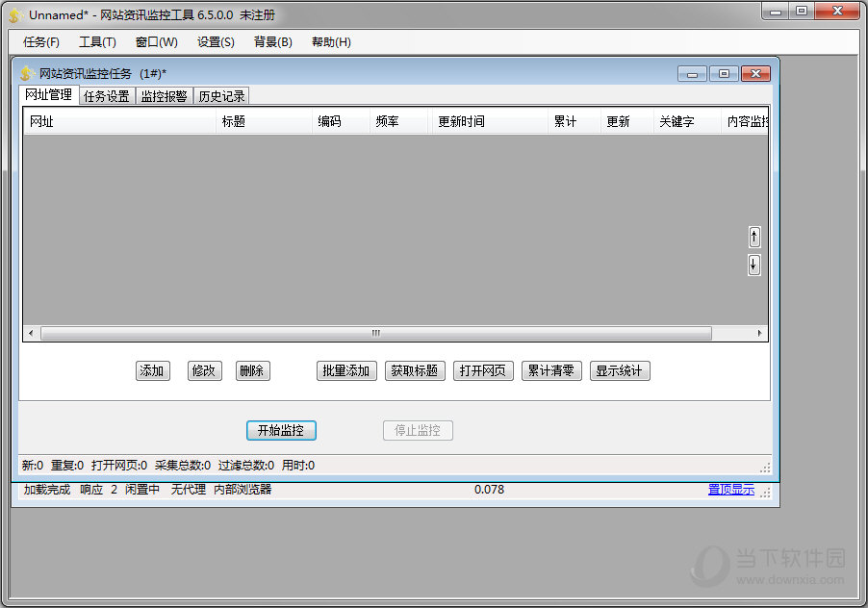Start monitoring with 开始监控 button
Image resolution: width=868 pixels, height=608 pixels.
click(x=281, y=430)
